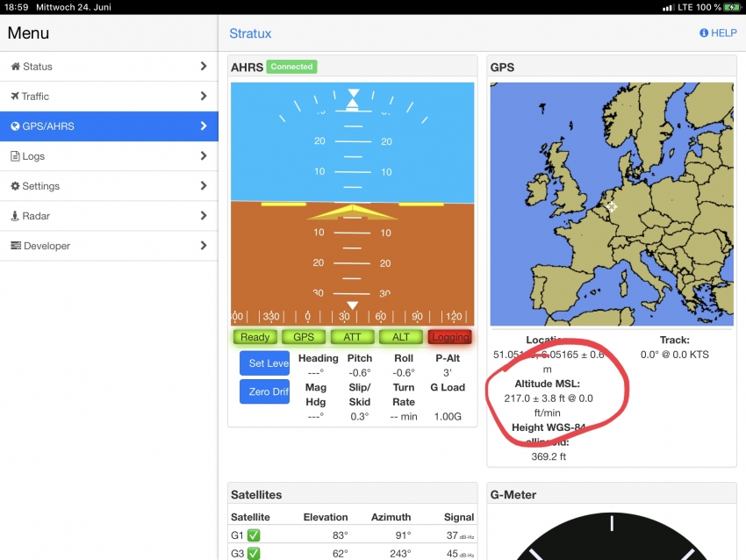Click the green GPS status indicator
Viewport: 746px width, 560px height.
(304, 337)
